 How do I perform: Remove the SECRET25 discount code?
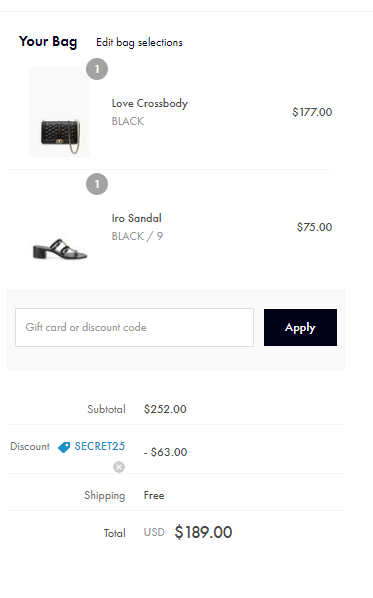tap(119, 467)
